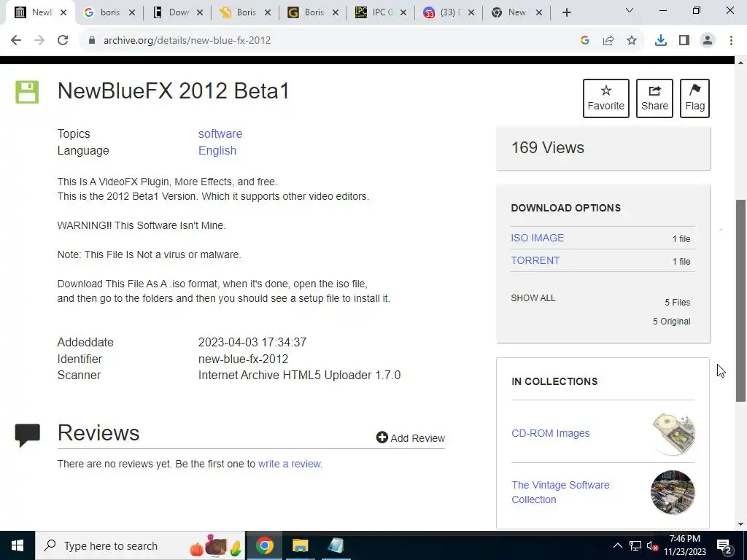Screen dimensions: 747x560
Task: Click the page vertical scrollbar thumb
Action: point(741,300)
